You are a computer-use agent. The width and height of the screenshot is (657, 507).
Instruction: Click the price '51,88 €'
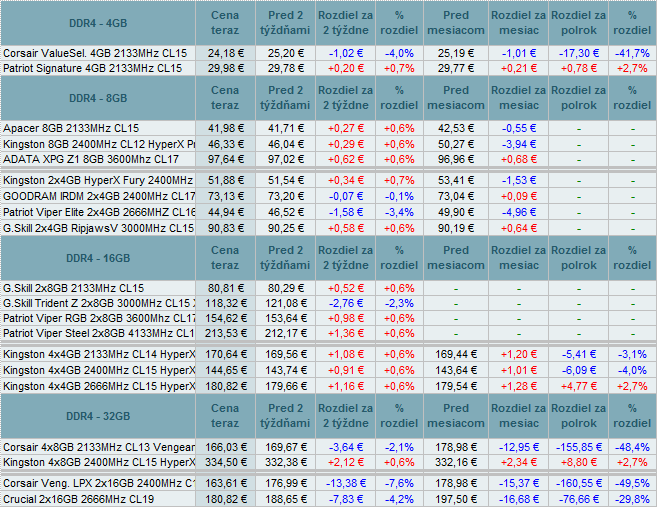click(226, 180)
